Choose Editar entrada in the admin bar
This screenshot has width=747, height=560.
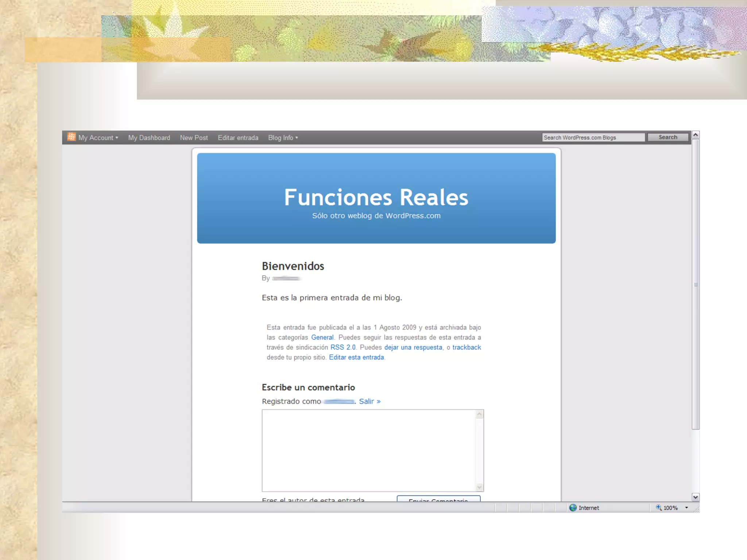(238, 138)
